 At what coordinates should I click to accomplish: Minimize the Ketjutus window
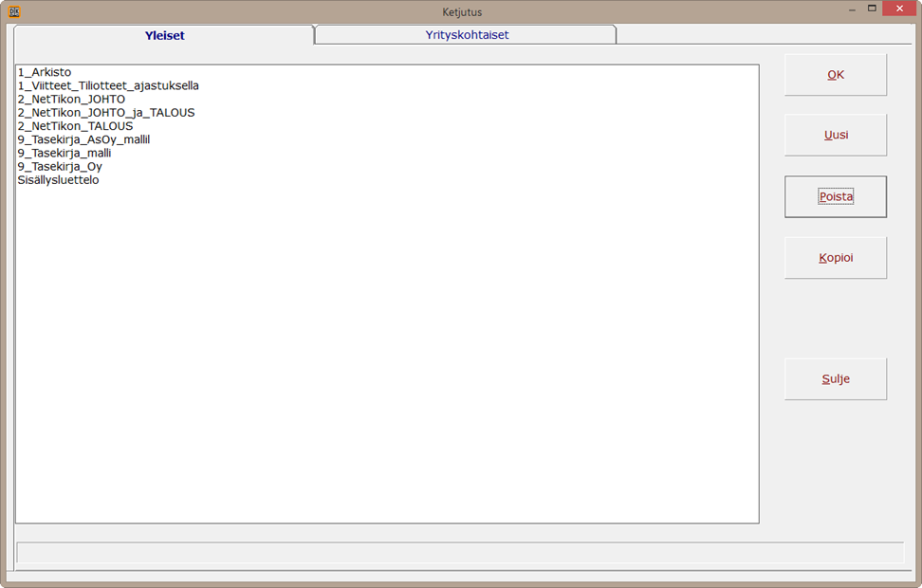click(x=852, y=9)
